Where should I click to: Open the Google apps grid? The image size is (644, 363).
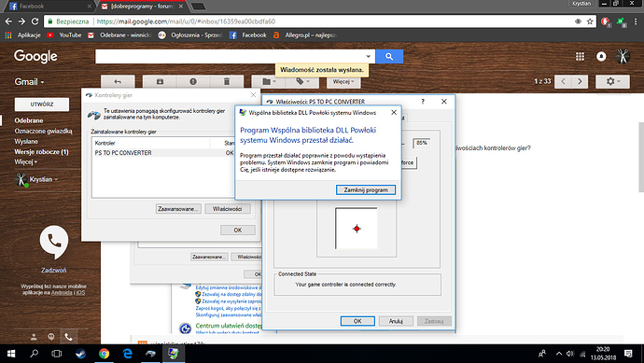pyautogui.click(x=580, y=57)
